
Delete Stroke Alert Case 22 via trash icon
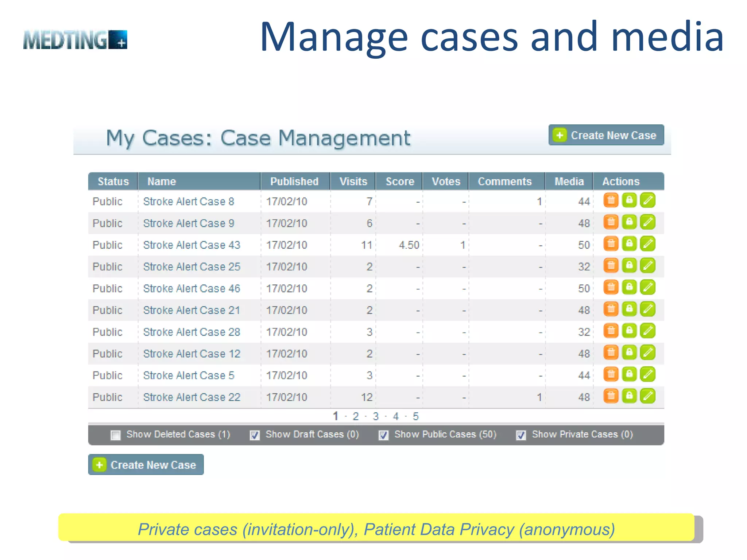tap(611, 396)
